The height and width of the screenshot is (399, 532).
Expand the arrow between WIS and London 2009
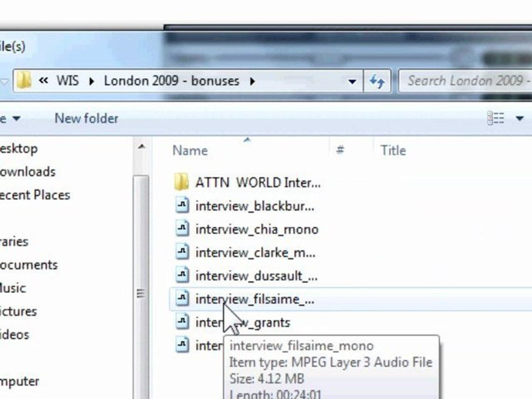pyautogui.click(x=91, y=81)
